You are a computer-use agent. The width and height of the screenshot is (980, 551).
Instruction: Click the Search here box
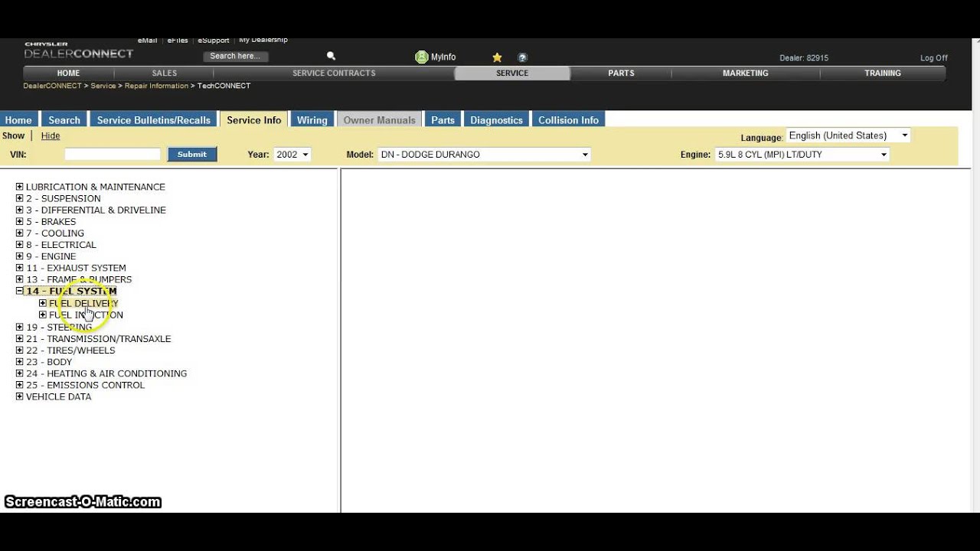236,57
